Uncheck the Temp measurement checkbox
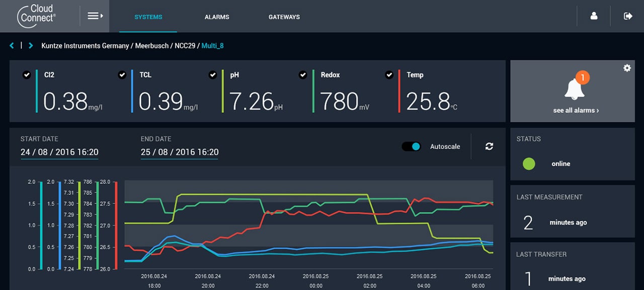The image size is (644, 290). 389,75
